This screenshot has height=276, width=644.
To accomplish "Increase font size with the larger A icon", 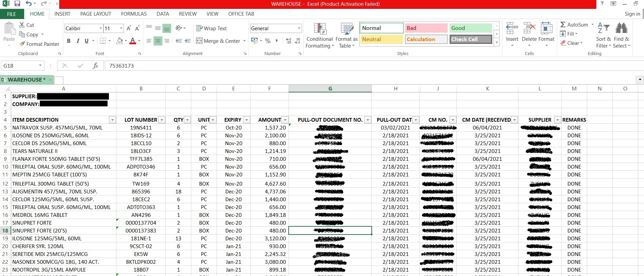I will [x=129, y=28].
